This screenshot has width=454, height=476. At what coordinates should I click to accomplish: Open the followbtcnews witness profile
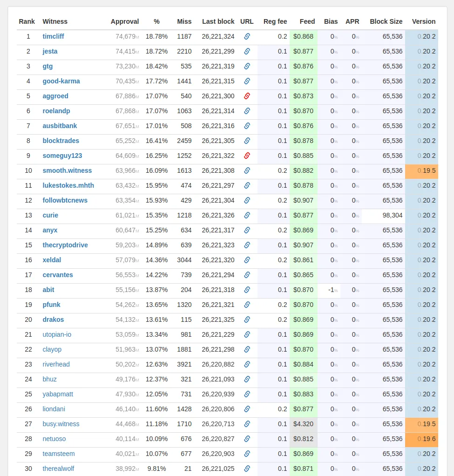click(x=65, y=200)
